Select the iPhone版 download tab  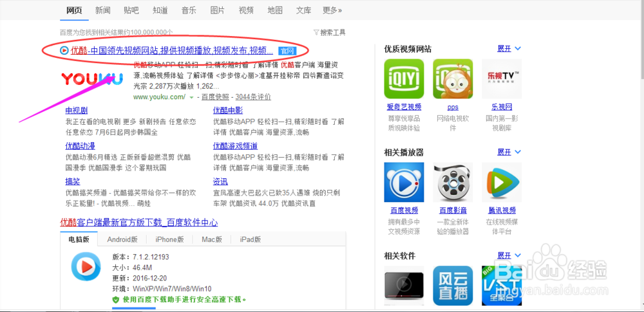coord(169,240)
